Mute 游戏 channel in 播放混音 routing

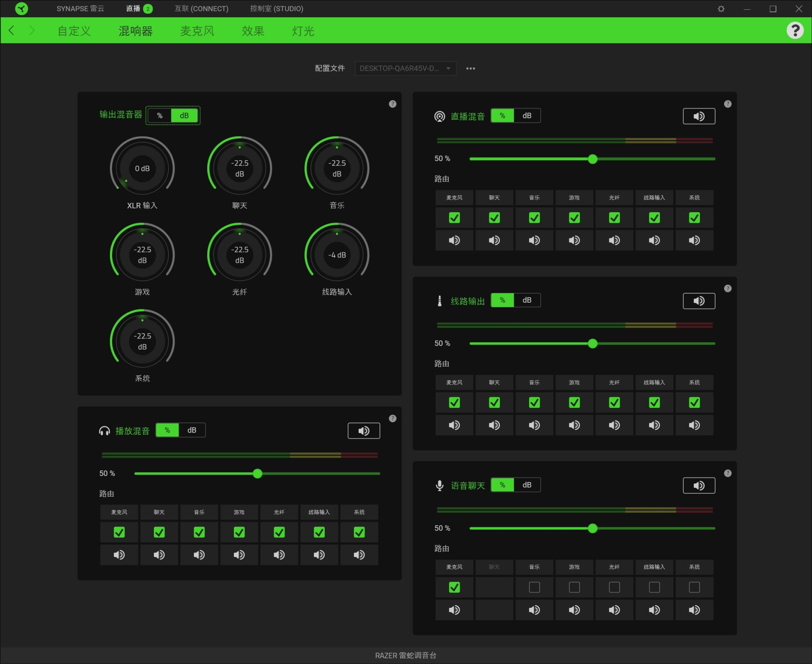(x=239, y=555)
